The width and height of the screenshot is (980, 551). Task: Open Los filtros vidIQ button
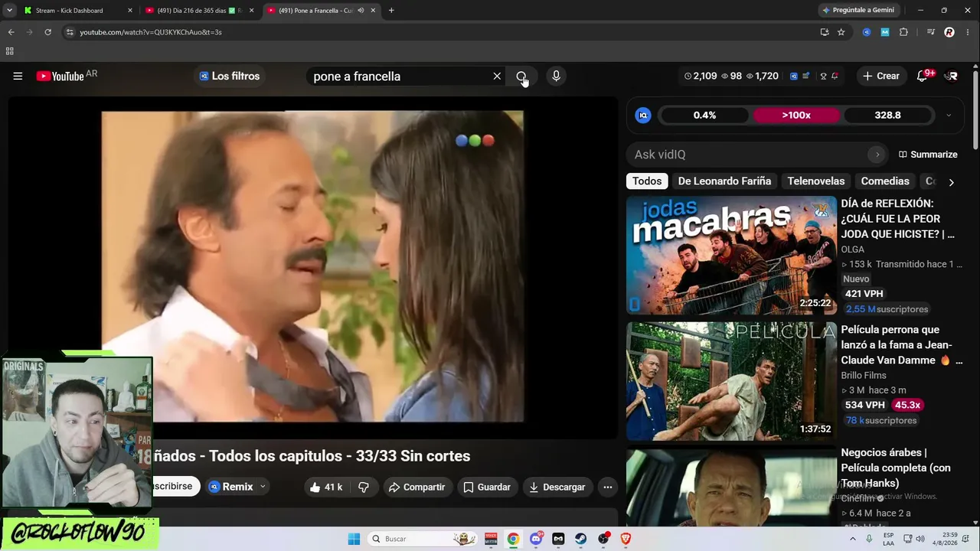230,76
